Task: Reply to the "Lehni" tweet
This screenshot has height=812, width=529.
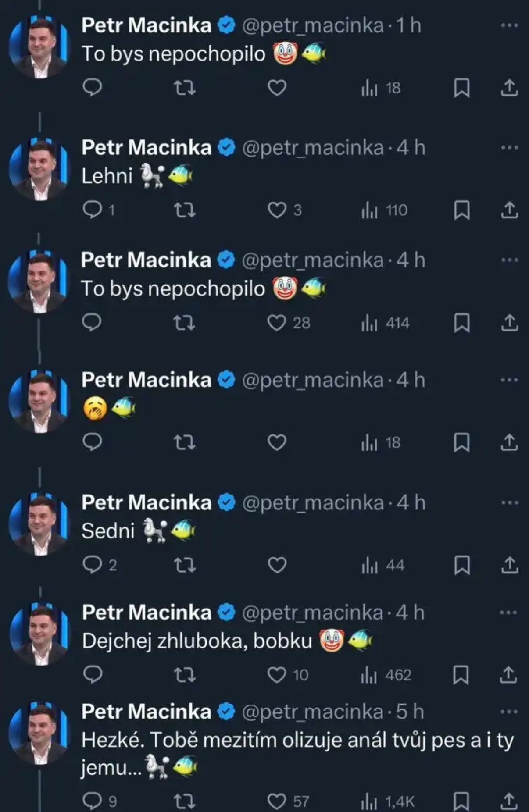Action: pos(93,210)
